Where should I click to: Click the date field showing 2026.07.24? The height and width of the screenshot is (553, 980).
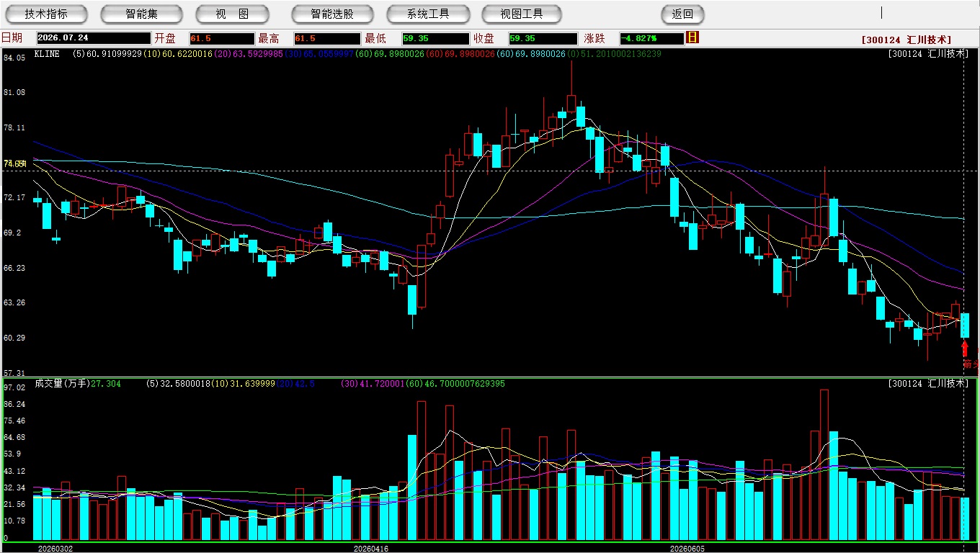click(94, 38)
